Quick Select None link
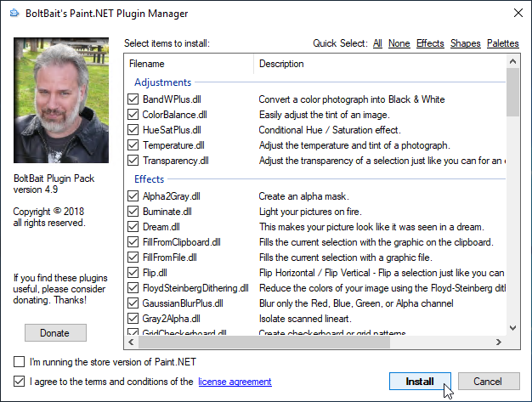 [399, 43]
